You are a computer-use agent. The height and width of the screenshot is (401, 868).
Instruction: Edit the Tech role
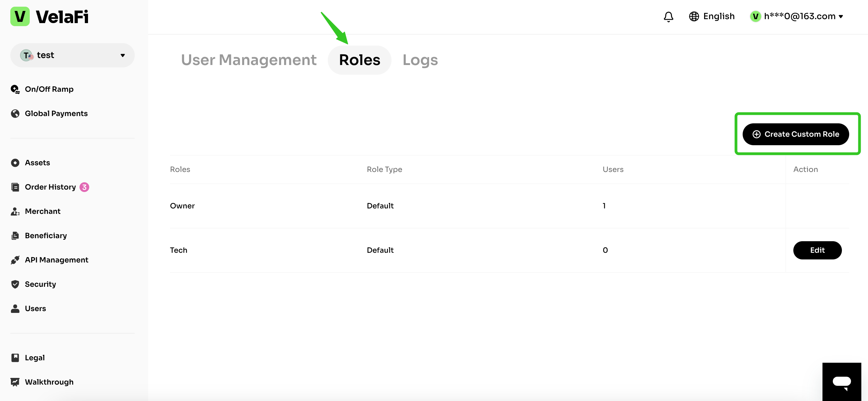pyautogui.click(x=817, y=250)
